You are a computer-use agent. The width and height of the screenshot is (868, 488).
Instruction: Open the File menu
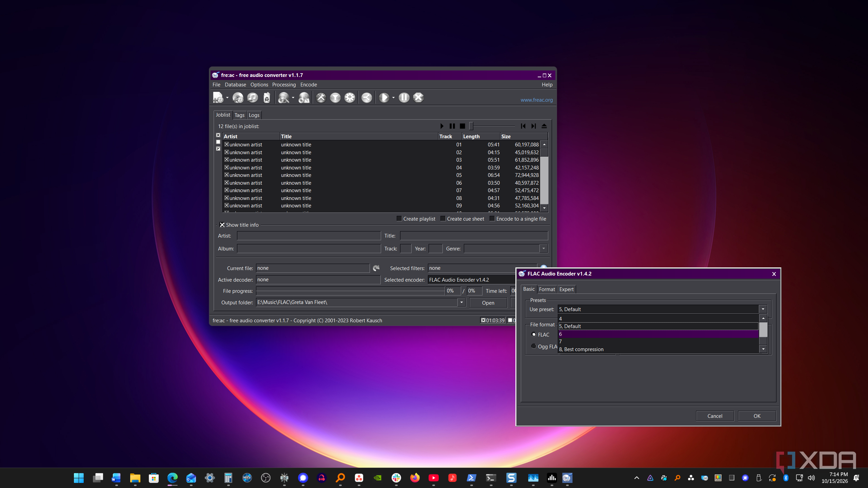point(216,85)
